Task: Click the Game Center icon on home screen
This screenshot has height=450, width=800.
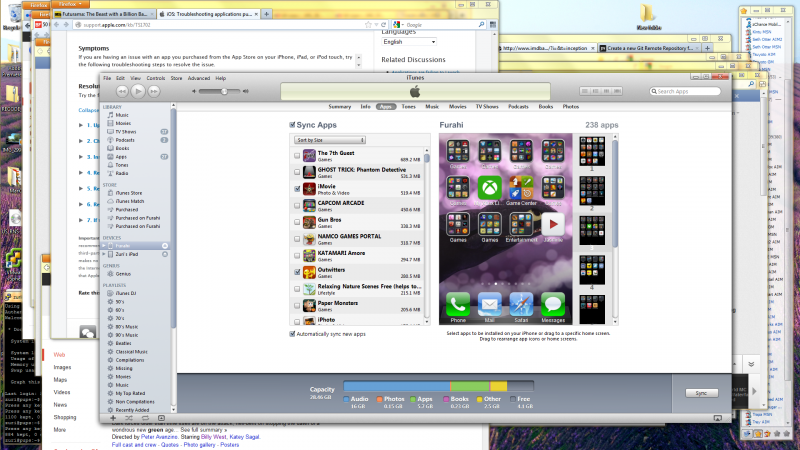Action: [x=520, y=187]
